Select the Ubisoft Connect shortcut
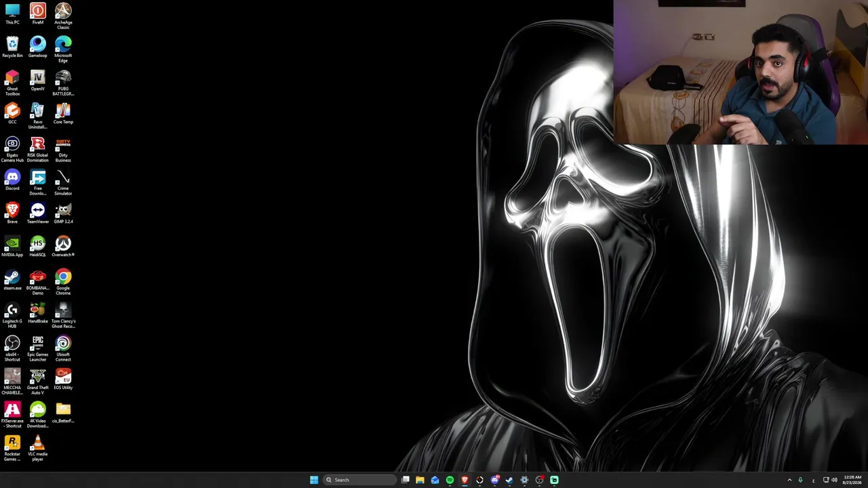Viewport: 868px width, 488px height. (63, 348)
